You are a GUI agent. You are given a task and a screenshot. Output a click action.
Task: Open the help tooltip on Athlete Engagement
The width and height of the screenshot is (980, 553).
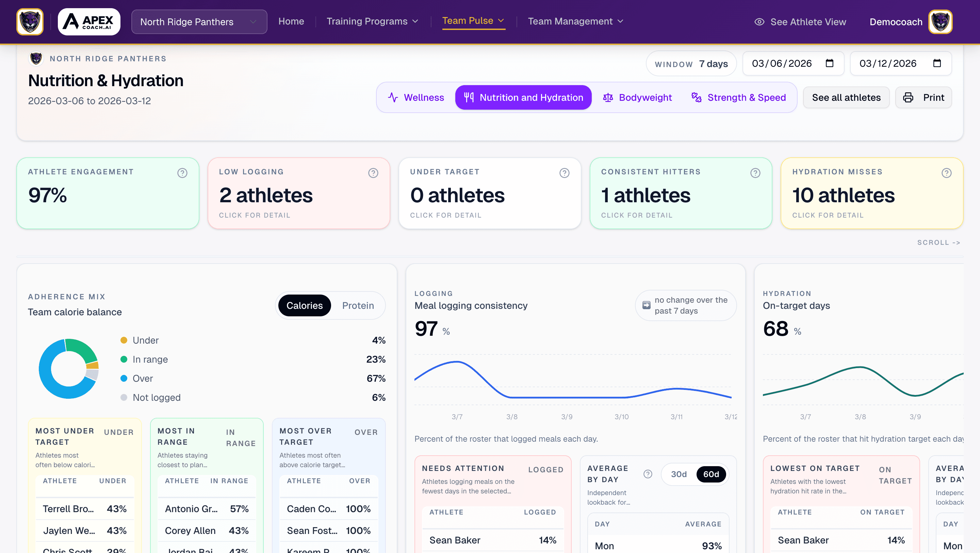point(182,173)
